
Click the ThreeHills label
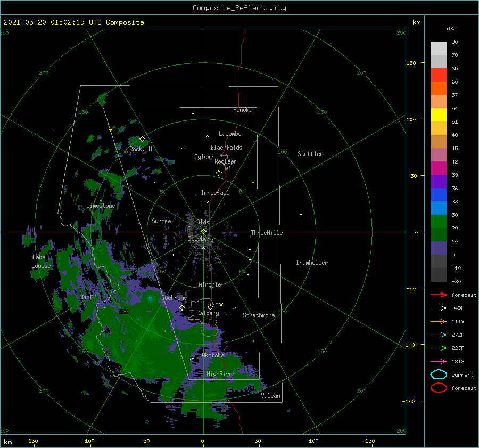(267, 233)
